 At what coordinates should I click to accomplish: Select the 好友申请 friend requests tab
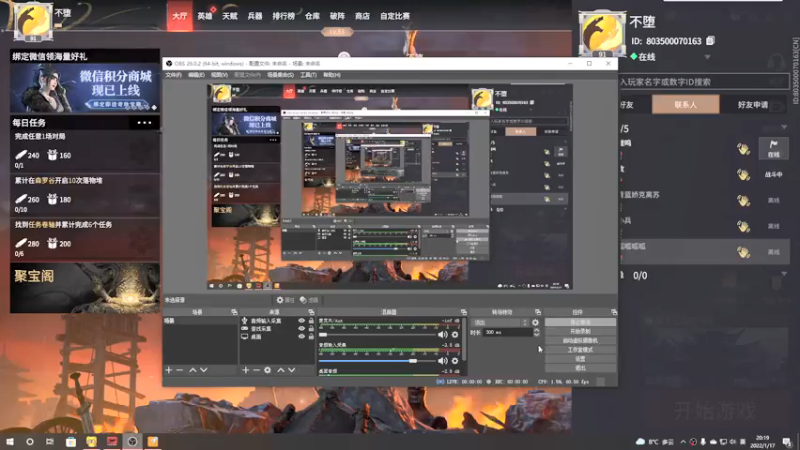[753, 105]
